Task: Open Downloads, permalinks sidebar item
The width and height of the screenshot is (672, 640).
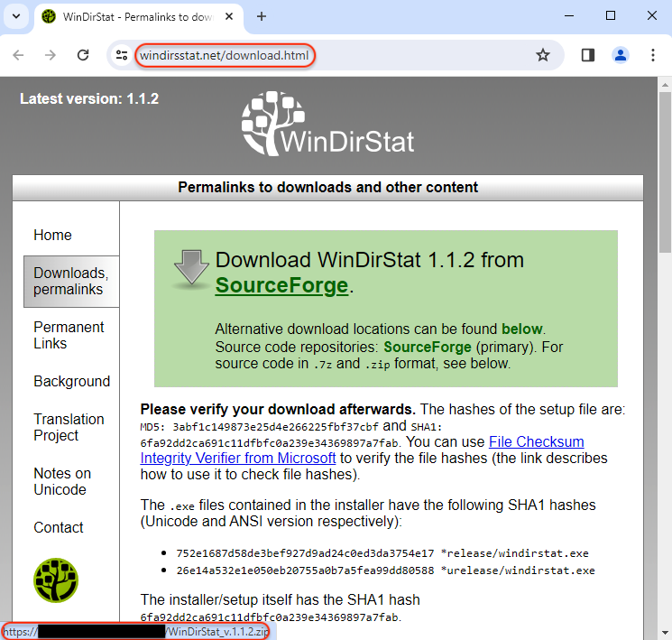Action: 71,282
